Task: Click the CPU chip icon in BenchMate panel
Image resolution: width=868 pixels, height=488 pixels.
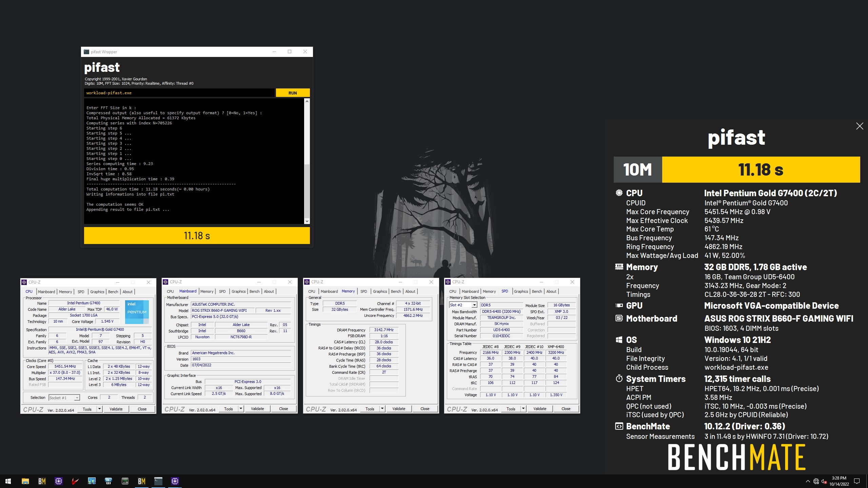Action: pyautogui.click(x=619, y=193)
